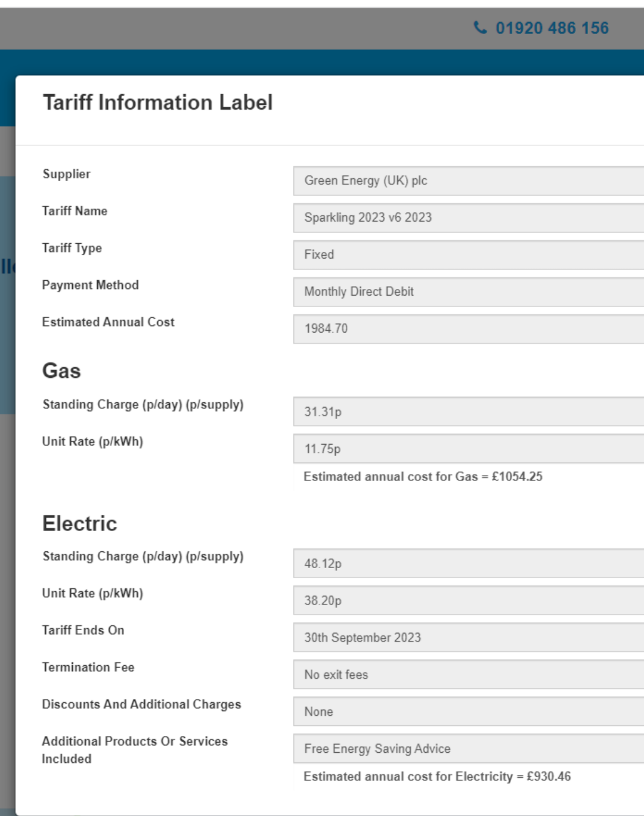Click the Tariff Information Label heading
The width and height of the screenshot is (644, 816).
157,103
